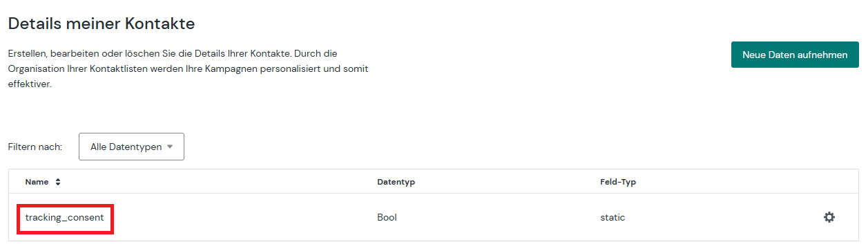Open the gear settings for tracking_consent

(829, 217)
